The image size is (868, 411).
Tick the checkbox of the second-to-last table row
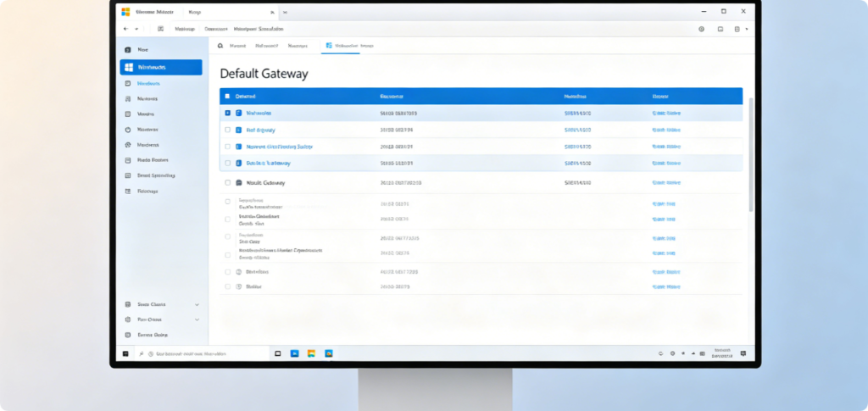click(227, 272)
